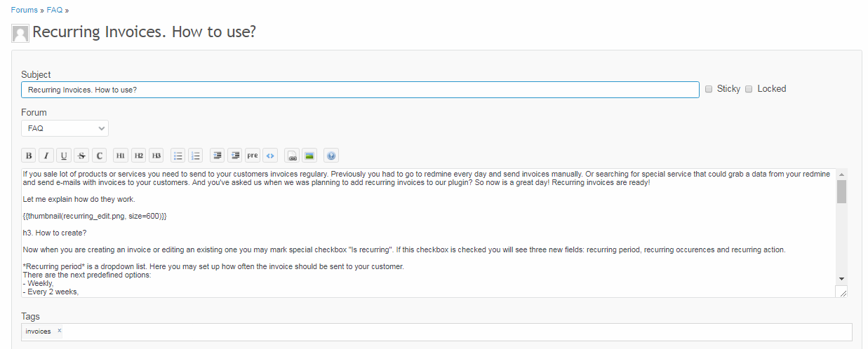Check the Locked checkbox

pos(749,89)
